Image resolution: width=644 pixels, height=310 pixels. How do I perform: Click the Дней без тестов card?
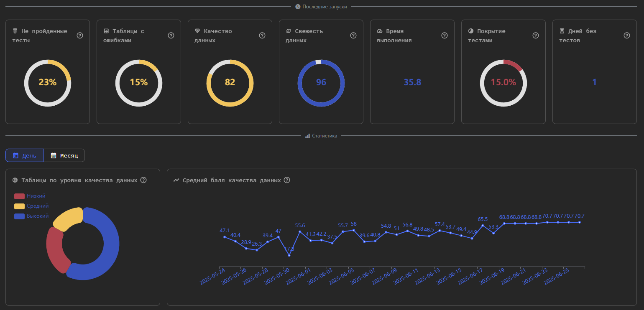tap(594, 71)
